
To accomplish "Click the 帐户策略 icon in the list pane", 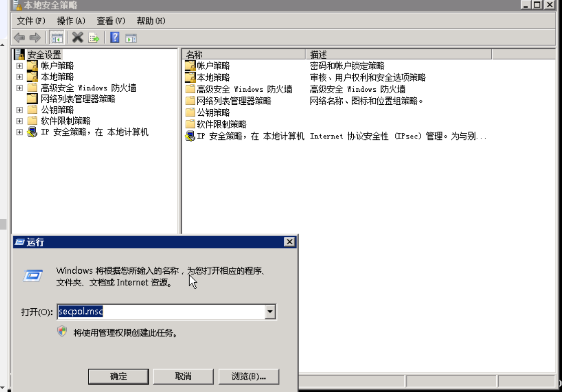I will [x=190, y=66].
